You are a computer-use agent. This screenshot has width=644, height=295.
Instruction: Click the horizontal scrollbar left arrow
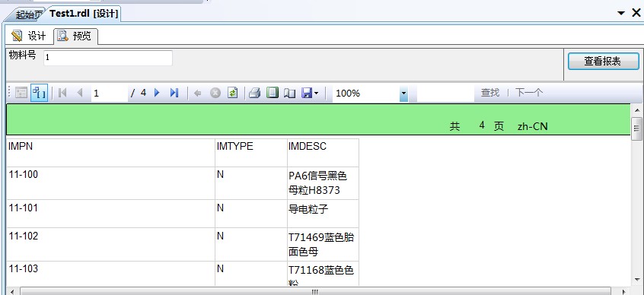11,291
